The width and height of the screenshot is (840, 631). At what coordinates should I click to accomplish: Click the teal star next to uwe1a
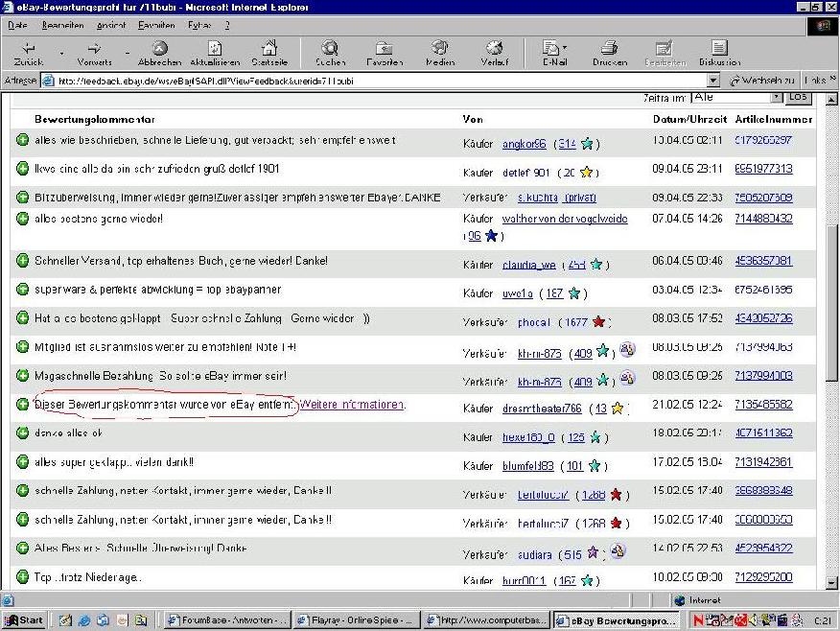click(573, 293)
